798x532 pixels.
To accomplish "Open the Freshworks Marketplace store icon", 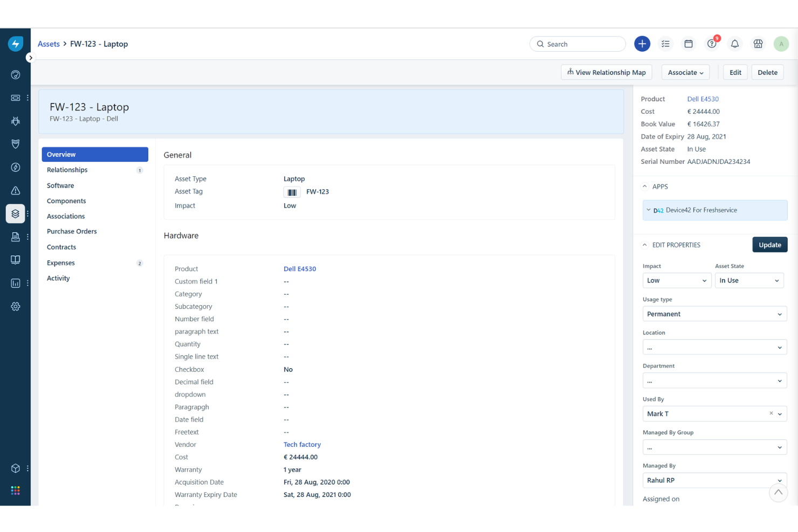I will [x=758, y=44].
